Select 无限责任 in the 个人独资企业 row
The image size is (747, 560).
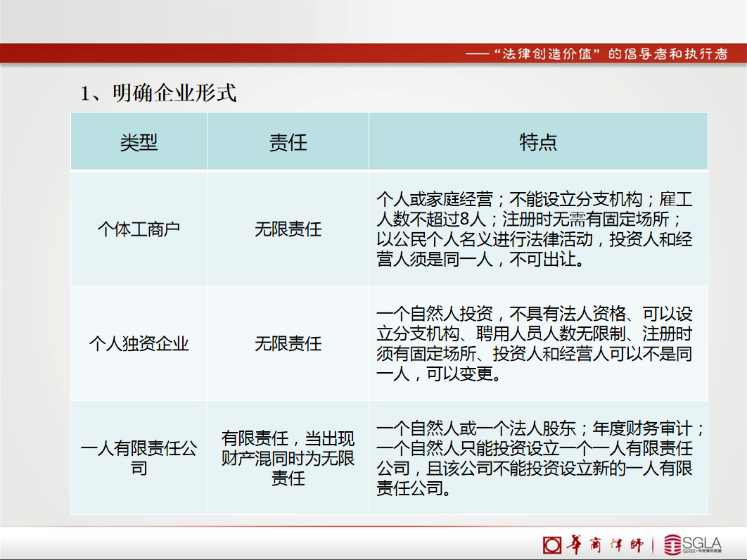click(288, 344)
